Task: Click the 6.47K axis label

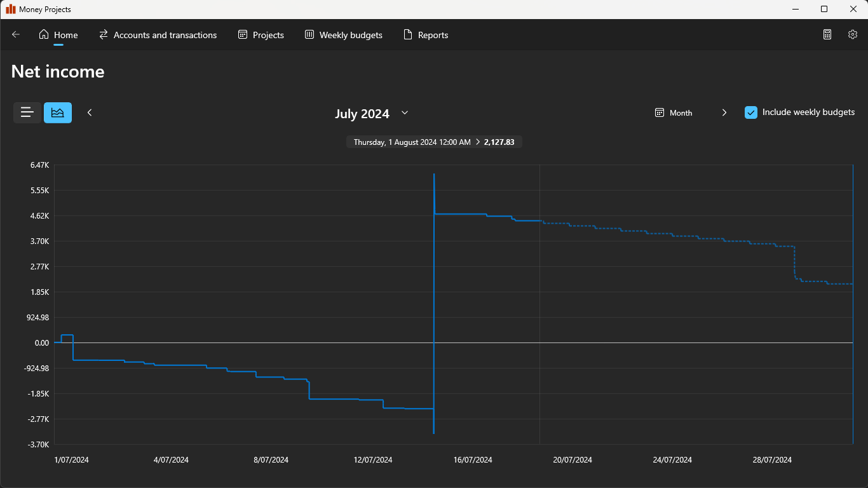Action: [x=39, y=165]
